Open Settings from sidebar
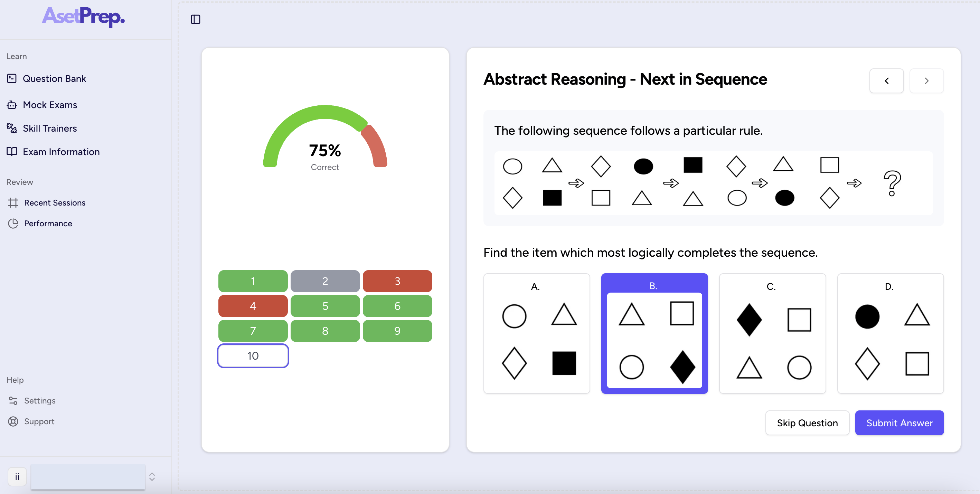 click(x=40, y=400)
